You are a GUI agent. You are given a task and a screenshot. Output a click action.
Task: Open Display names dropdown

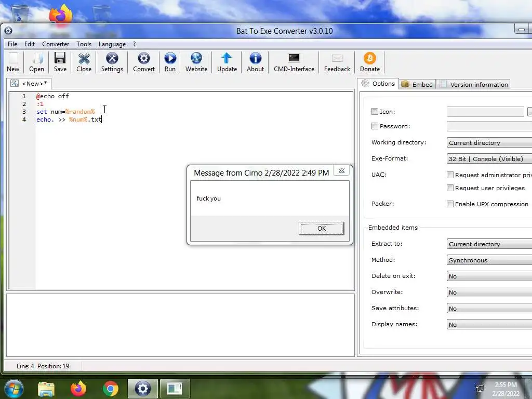tap(489, 324)
